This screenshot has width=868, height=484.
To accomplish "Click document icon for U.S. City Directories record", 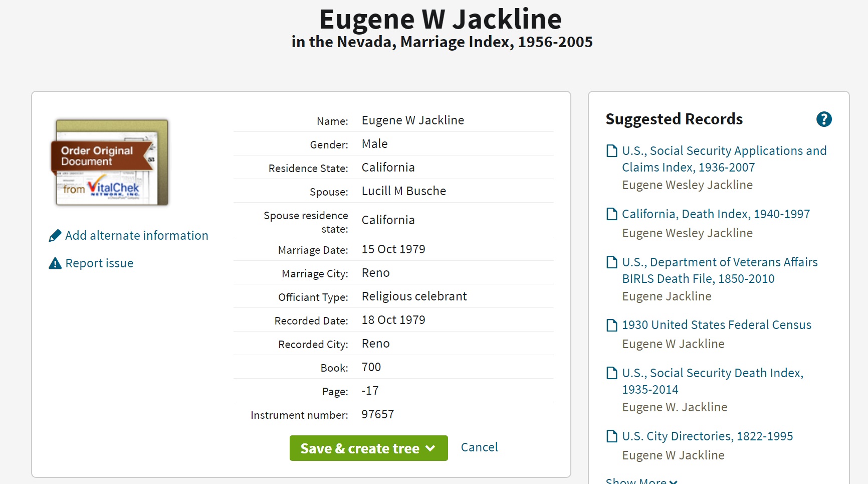I will (x=611, y=436).
